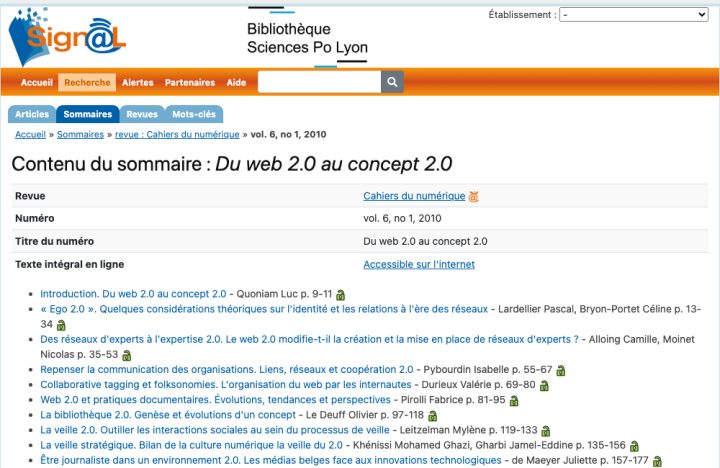This screenshot has height=468, width=720.
Task: Click the 'Contenu du sommaire' heading
Action: pyautogui.click(x=232, y=164)
